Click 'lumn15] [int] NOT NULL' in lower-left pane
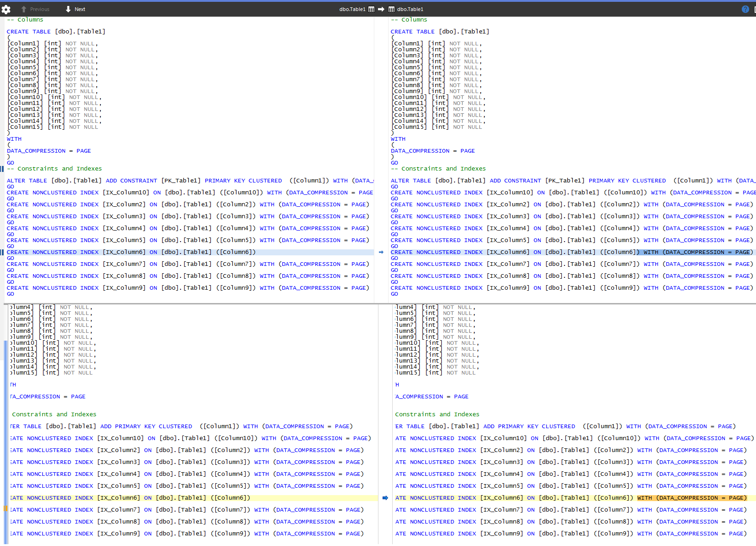This screenshot has width=756, height=546. pos(51,373)
